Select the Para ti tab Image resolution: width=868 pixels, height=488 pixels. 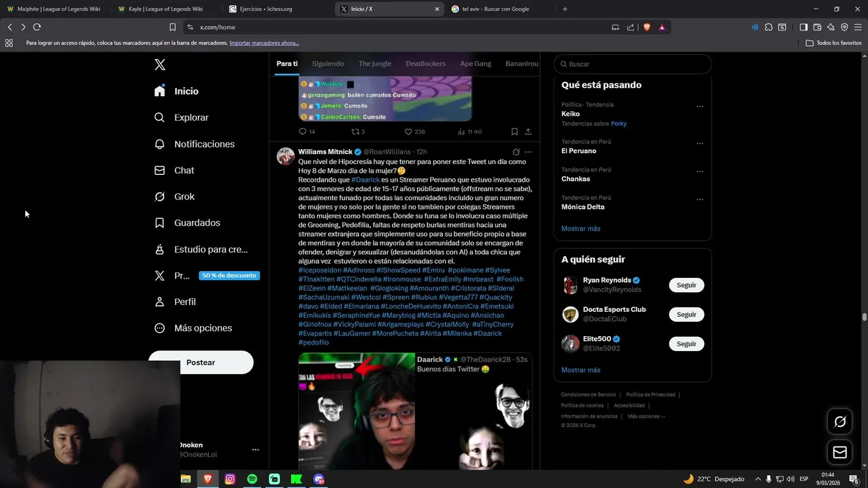tap(287, 64)
